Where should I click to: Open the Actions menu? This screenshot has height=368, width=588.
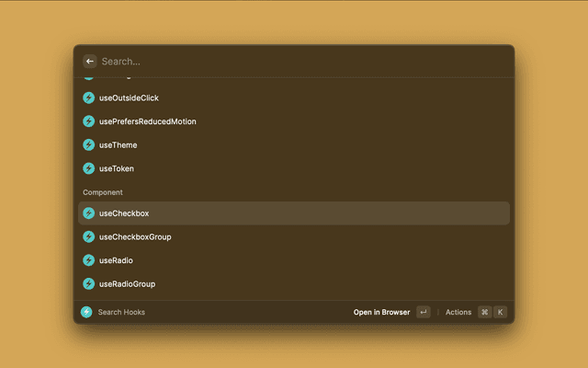(458, 312)
